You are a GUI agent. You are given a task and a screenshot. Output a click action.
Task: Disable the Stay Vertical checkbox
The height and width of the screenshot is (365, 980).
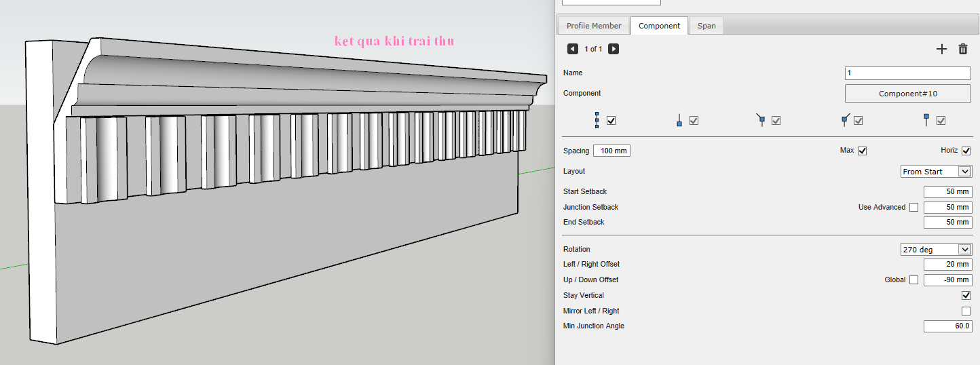point(966,296)
